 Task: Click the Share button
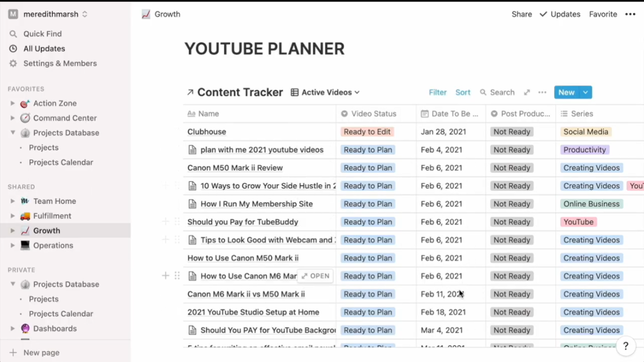(521, 14)
